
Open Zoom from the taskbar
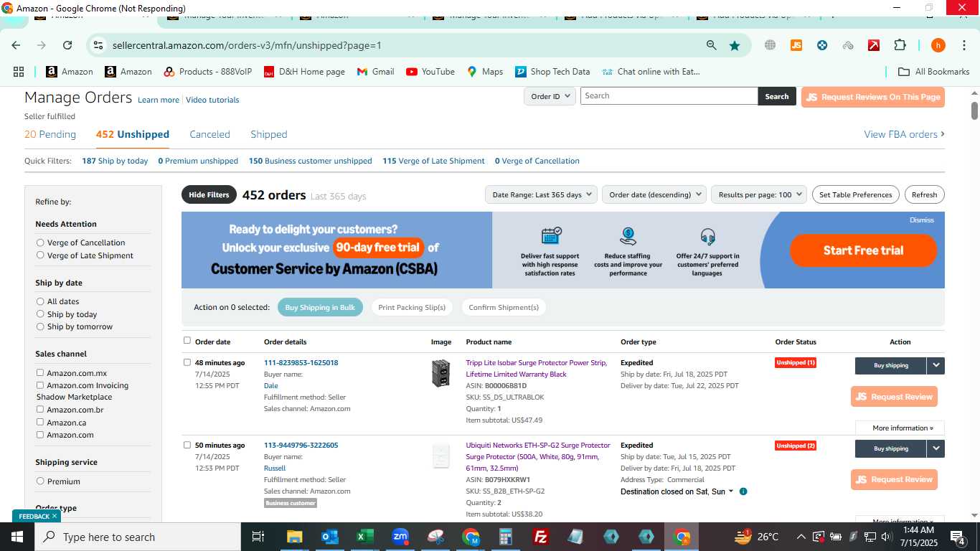pos(400,537)
